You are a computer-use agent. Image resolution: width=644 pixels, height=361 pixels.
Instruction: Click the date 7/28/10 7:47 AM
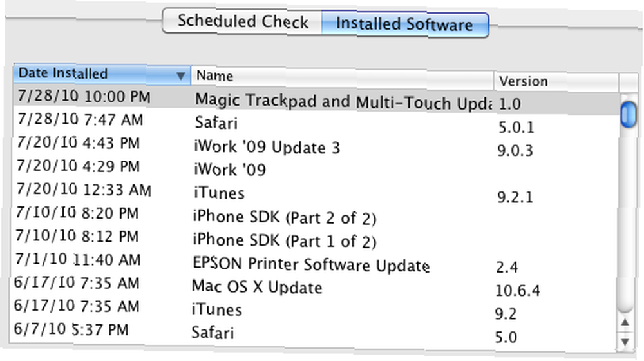80,120
